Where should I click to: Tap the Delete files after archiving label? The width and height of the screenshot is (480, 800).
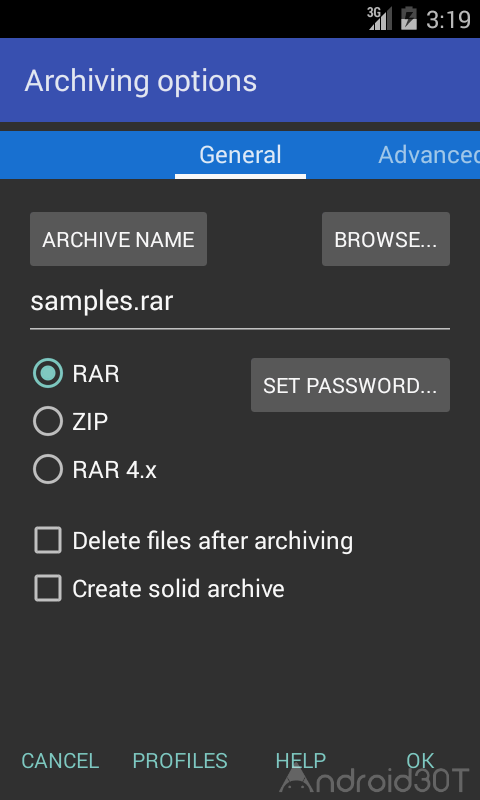point(212,541)
